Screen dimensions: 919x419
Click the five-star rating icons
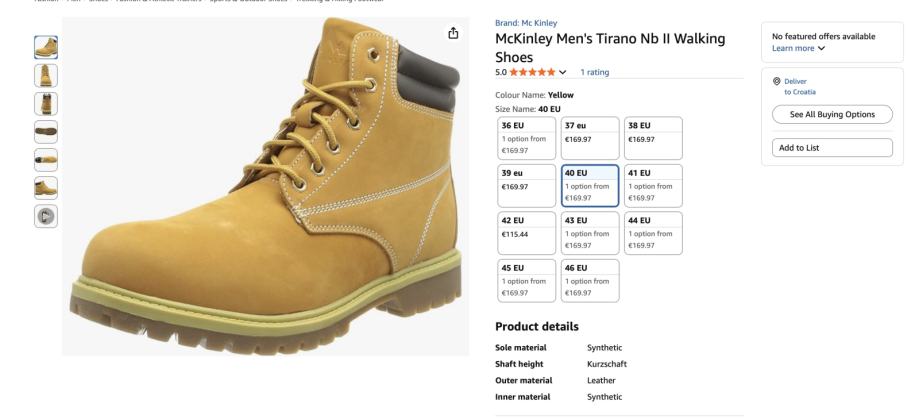click(532, 72)
